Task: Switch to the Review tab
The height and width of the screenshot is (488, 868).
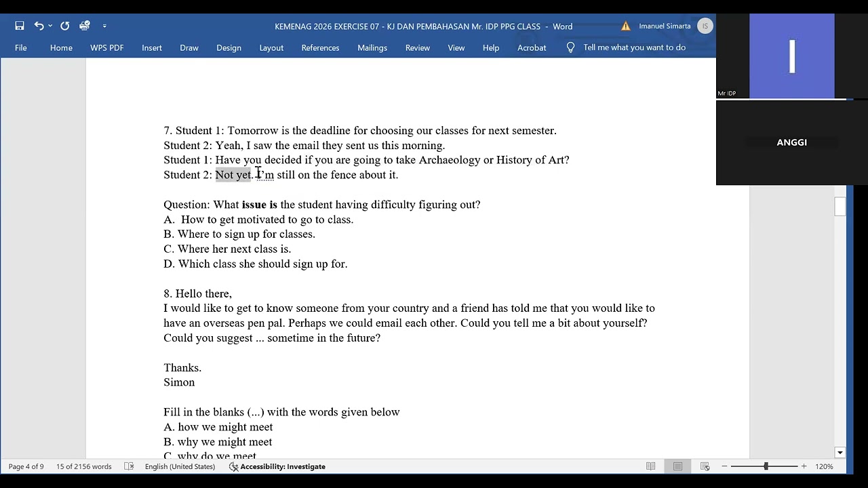Action: pyautogui.click(x=418, y=47)
